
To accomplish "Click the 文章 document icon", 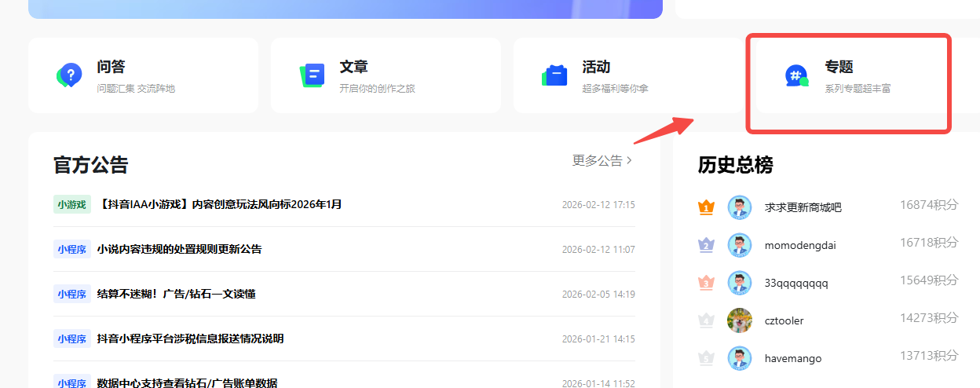I will click(313, 75).
